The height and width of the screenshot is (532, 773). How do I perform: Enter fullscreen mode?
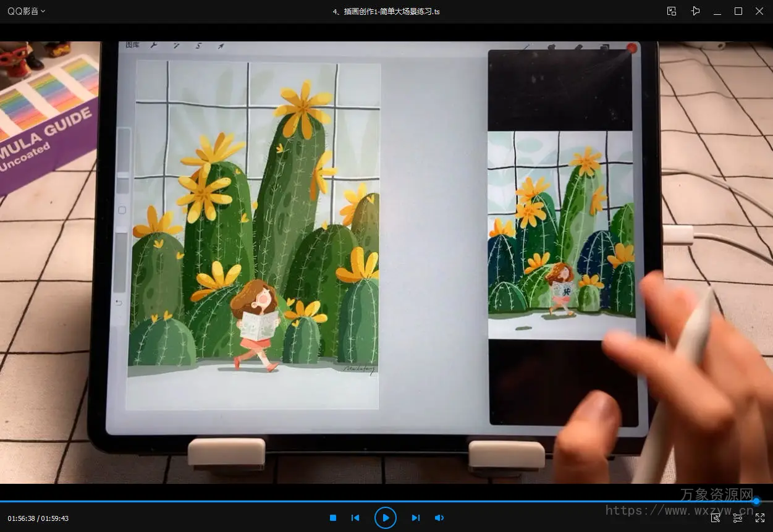pyautogui.click(x=760, y=518)
